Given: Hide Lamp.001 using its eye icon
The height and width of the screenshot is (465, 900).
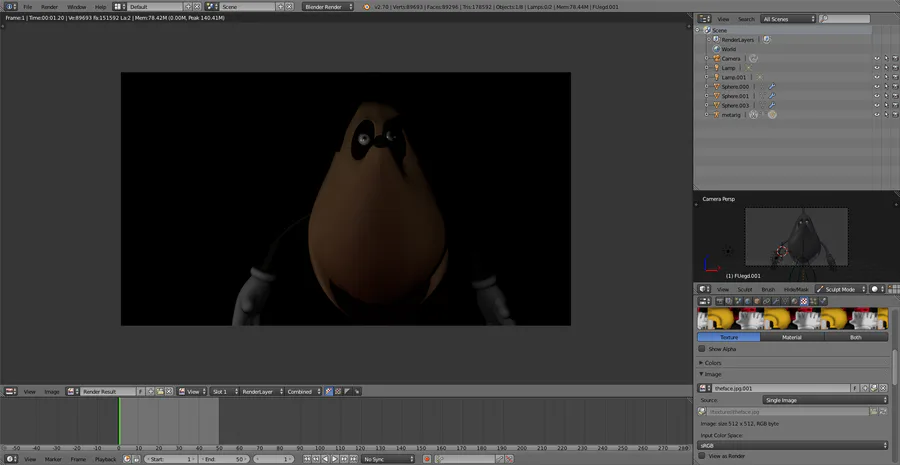Looking at the screenshot, I should 876,77.
